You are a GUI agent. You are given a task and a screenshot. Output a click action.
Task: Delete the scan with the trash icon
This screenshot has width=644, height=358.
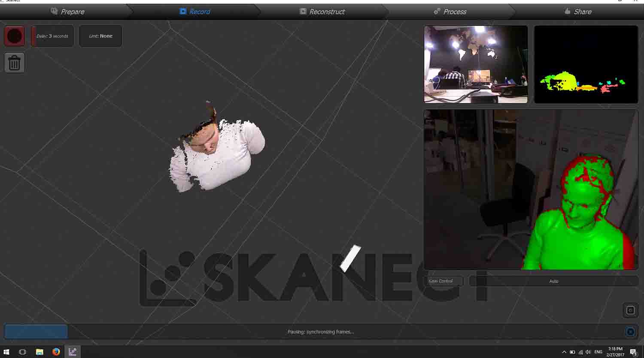tap(15, 63)
